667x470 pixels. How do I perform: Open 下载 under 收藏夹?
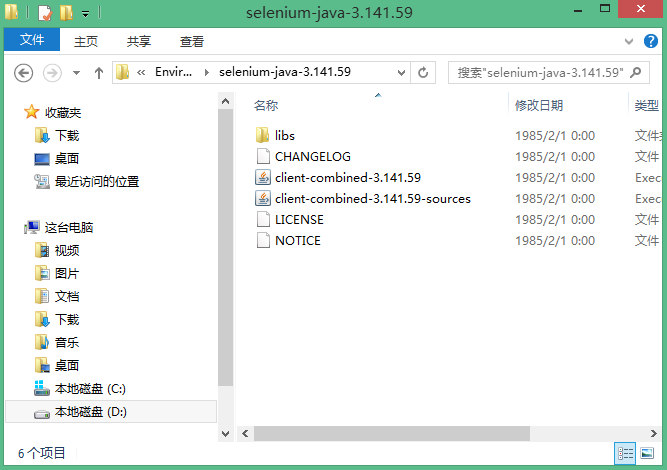pos(67,135)
